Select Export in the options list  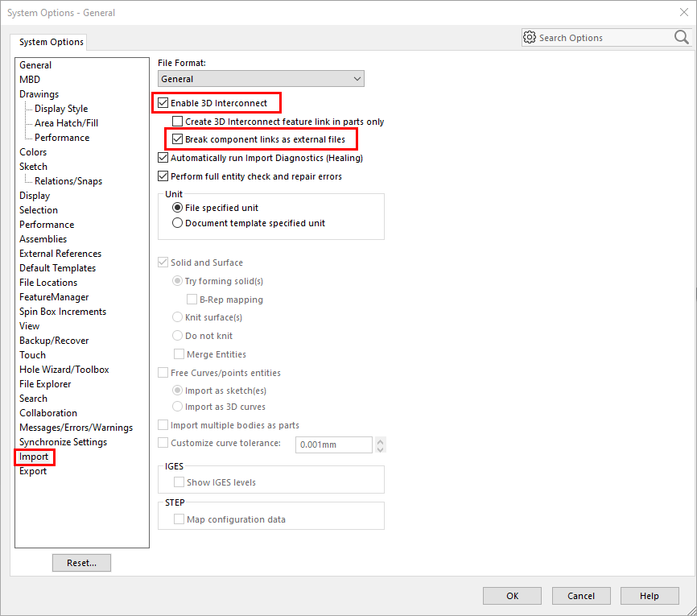pyautogui.click(x=33, y=471)
